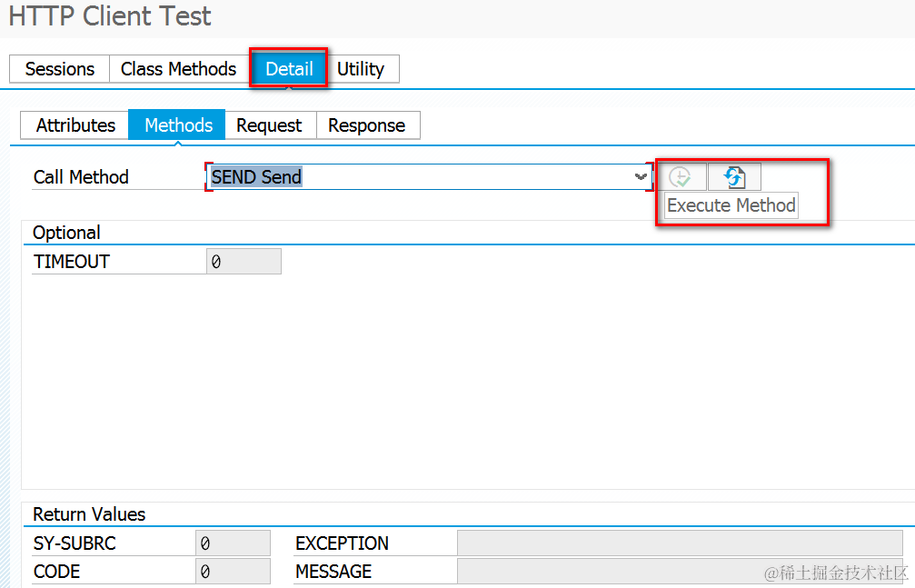The height and width of the screenshot is (588, 915).
Task: Click the CODE label
Action: (x=56, y=571)
